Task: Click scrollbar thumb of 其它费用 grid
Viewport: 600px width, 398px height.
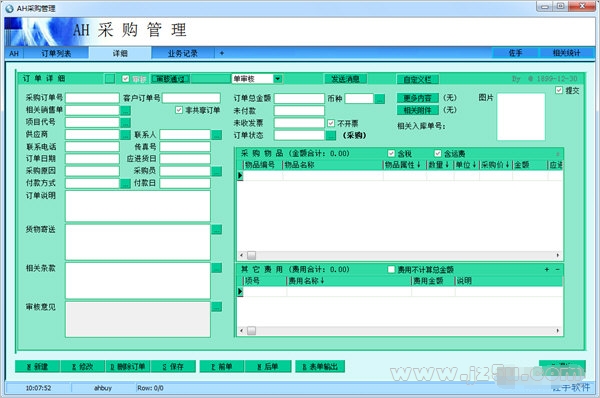Action: click(251, 330)
